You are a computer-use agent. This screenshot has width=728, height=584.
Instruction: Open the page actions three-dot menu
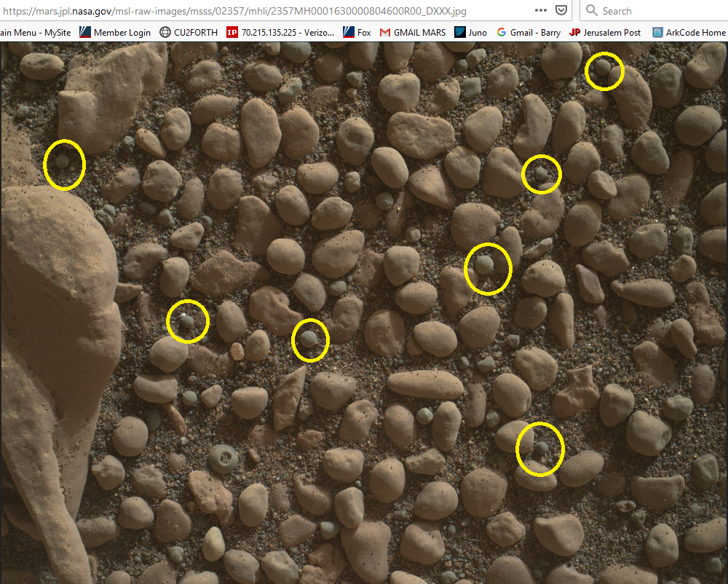pos(540,10)
